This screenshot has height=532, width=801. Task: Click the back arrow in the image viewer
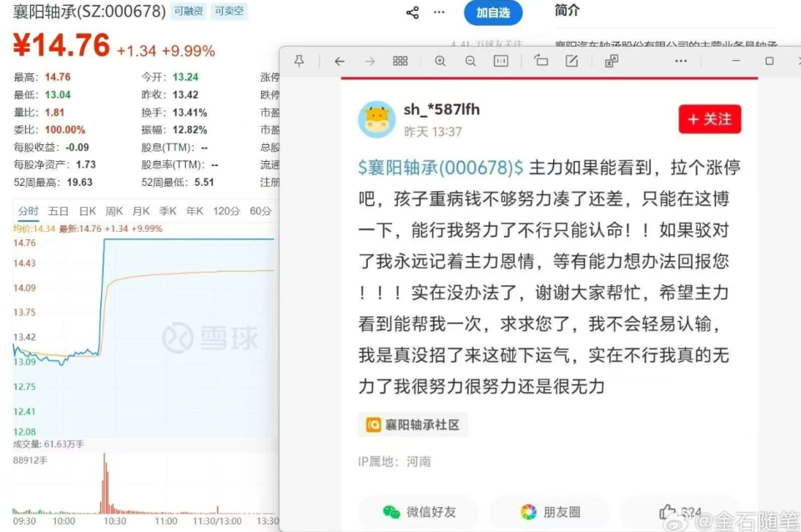pos(340,60)
